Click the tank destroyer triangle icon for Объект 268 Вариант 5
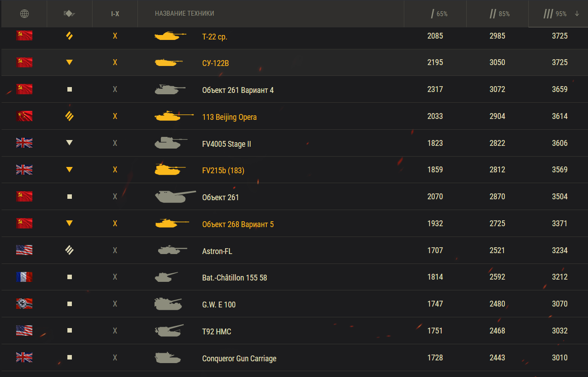Viewport: 588px width, 377px height. click(69, 224)
